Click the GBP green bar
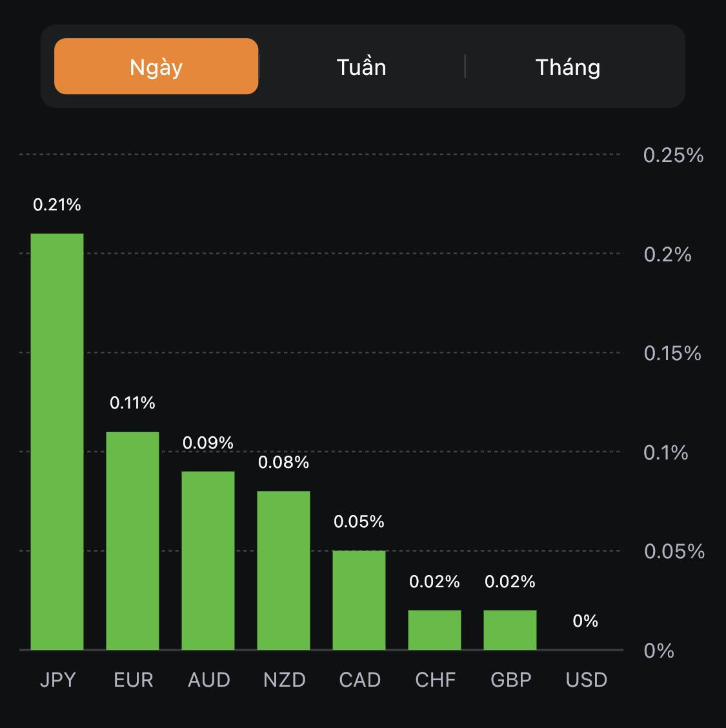Screen dimensions: 726x728 pos(510,629)
